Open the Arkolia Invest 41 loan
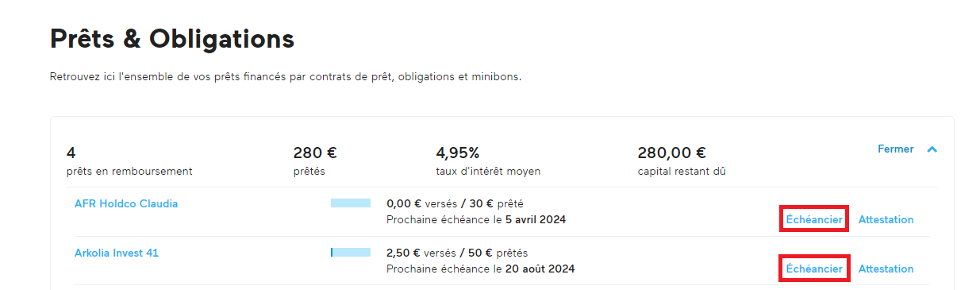980x290 pixels. click(117, 253)
